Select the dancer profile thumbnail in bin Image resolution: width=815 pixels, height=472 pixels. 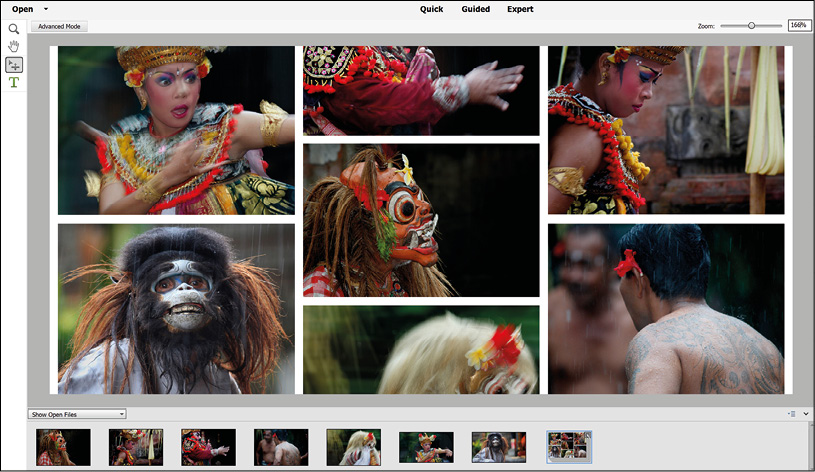click(136, 447)
